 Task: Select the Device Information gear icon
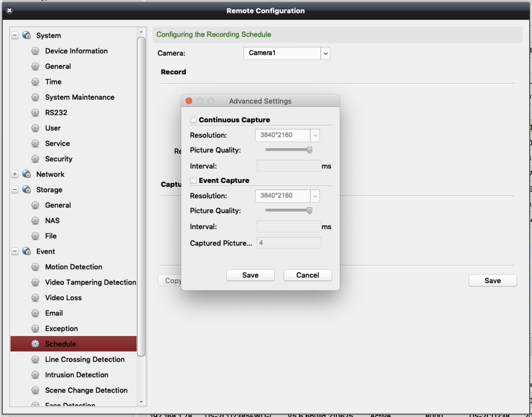[x=36, y=51]
